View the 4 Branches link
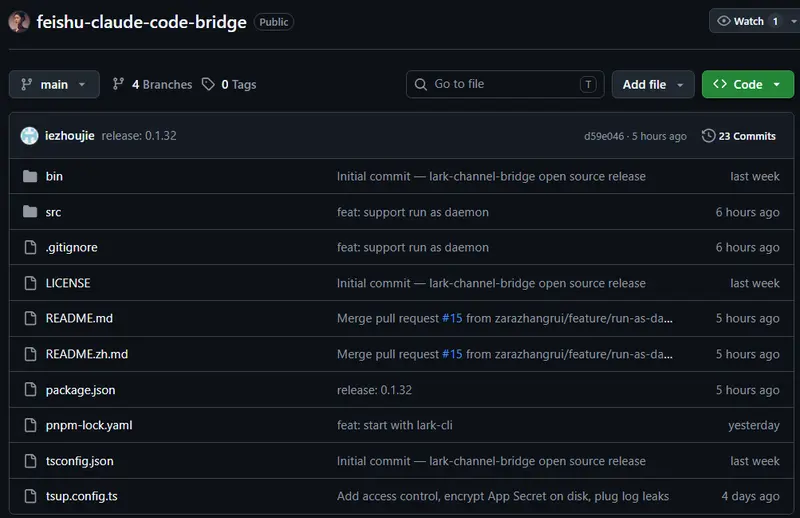800x518 pixels. (162, 84)
